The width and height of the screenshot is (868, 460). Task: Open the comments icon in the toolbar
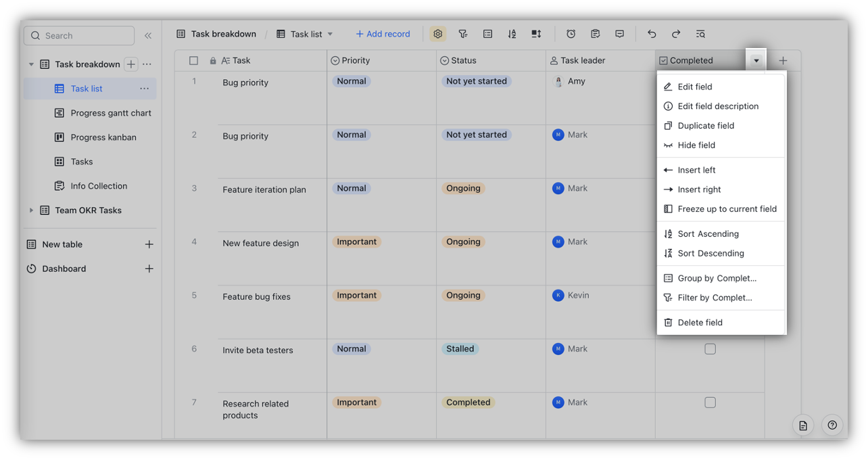pos(620,33)
